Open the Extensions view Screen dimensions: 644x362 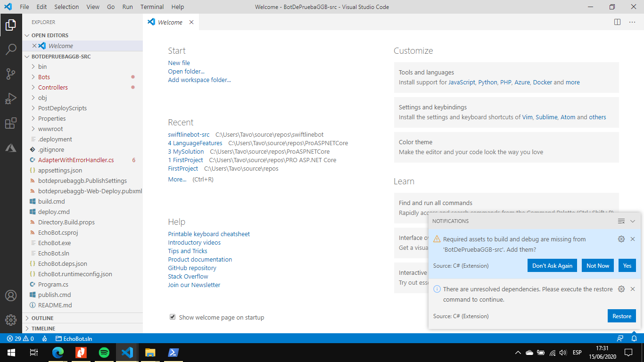[11, 123]
